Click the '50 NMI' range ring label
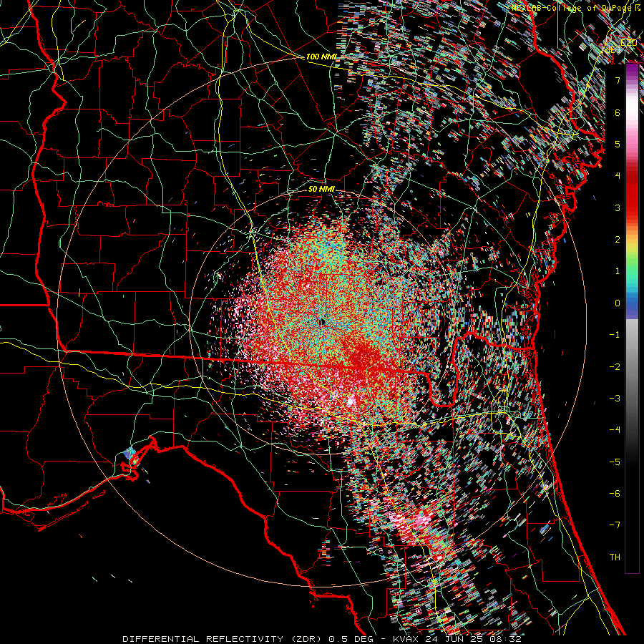The width and height of the screenshot is (644, 644). (321, 190)
